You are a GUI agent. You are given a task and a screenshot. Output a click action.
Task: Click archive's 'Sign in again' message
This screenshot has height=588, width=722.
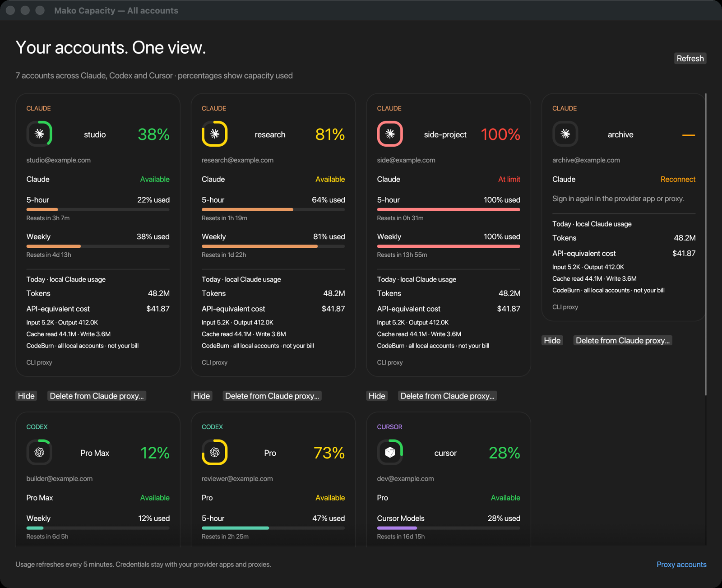pyautogui.click(x=618, y=199)
